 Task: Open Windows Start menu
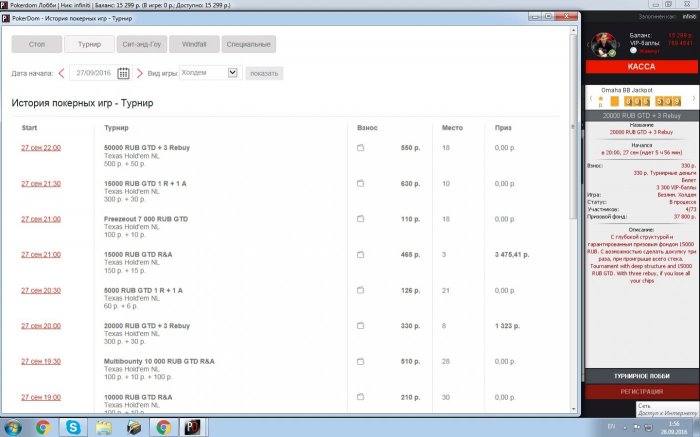pos(13,428)
